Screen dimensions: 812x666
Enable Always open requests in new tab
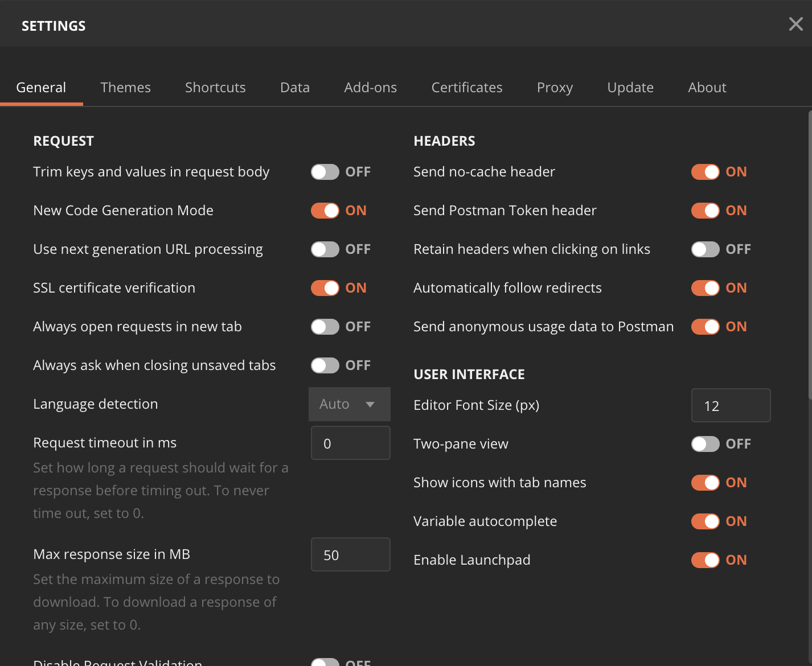click(x=324, y=326)
